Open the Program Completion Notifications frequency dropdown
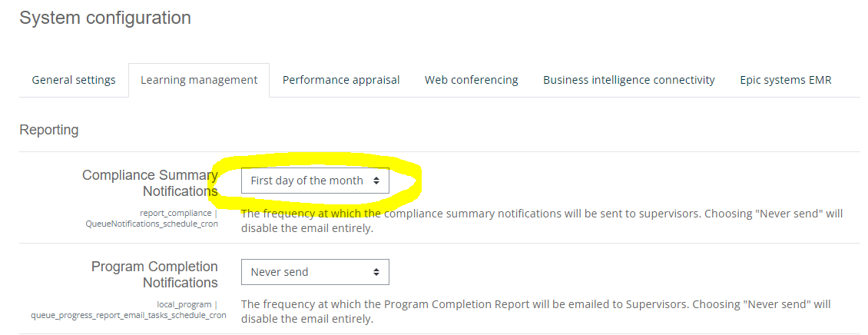 (x=315, y=272)
